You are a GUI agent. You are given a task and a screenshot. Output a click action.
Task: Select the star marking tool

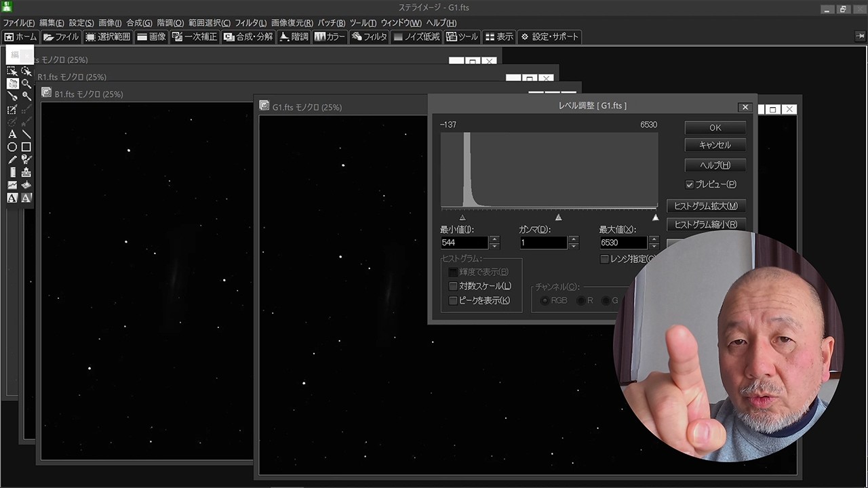[x=26, y=160]
